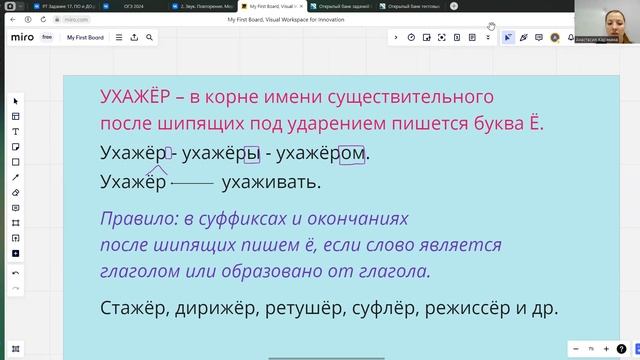Toggle collaborators' cursors visibility button
Image resolution: width=640 pixels, height=360 pixels.
tap(508, 38)
